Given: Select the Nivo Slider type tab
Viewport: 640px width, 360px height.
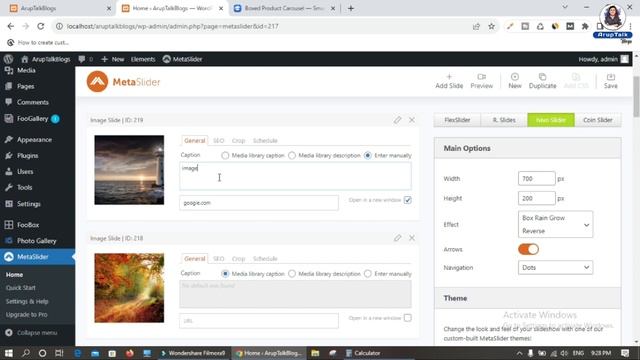Looking at the screenshot, I should (551, 120).
